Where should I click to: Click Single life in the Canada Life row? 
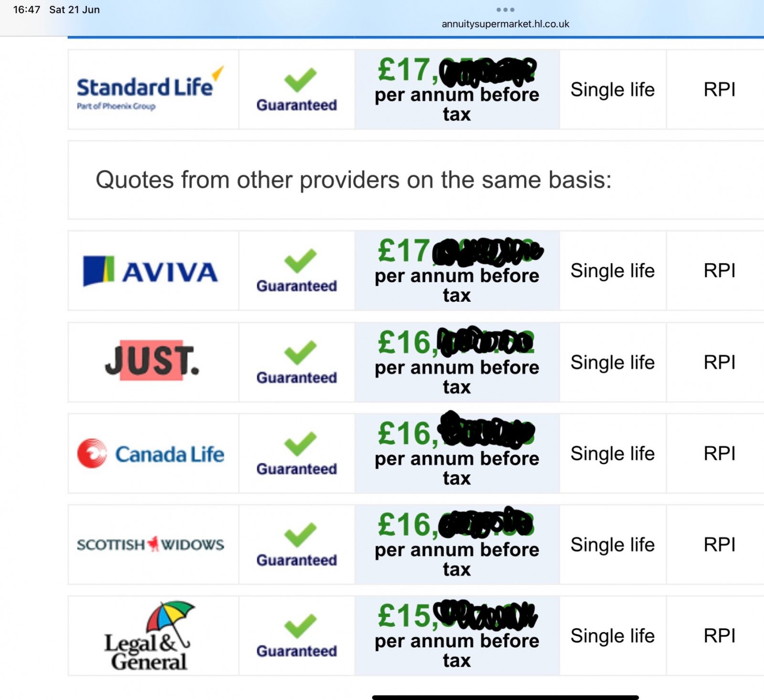[613, 454]
